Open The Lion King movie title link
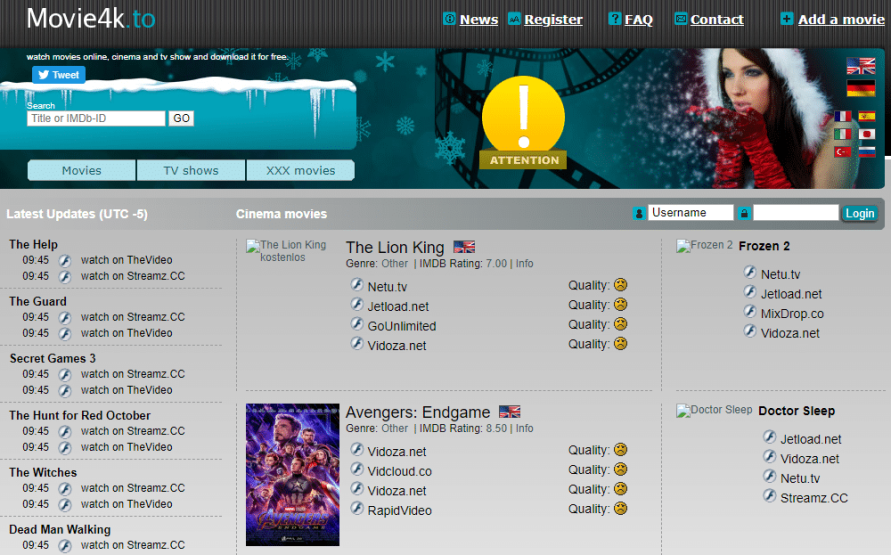891x555 pixels. point(395,247)
